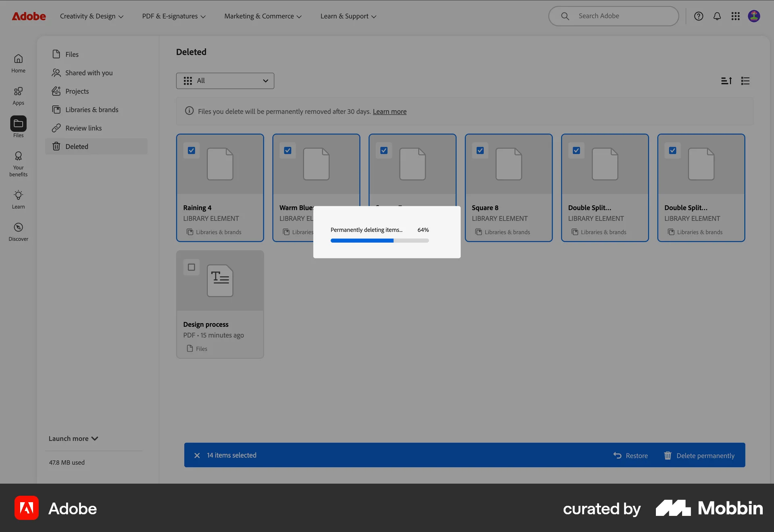
Task: Deselect the Square 8 checkbox
Action: point(480,150)
